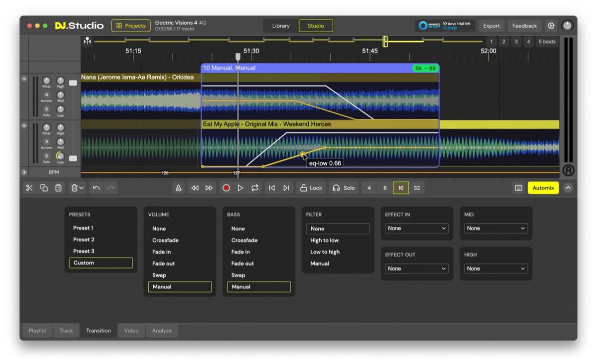Click the undo arrow icon
597x364 pixels.
pyautogui.click(x=96, y=188)
